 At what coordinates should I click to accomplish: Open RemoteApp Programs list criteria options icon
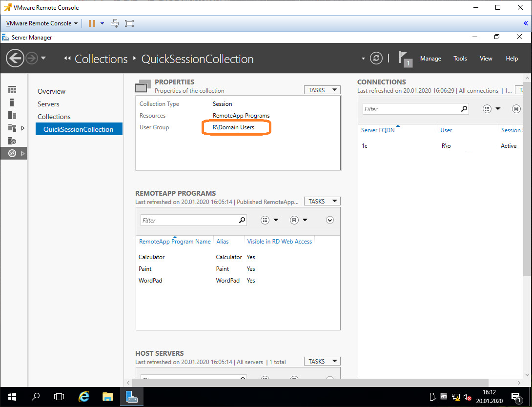click(x=266, y=220)
